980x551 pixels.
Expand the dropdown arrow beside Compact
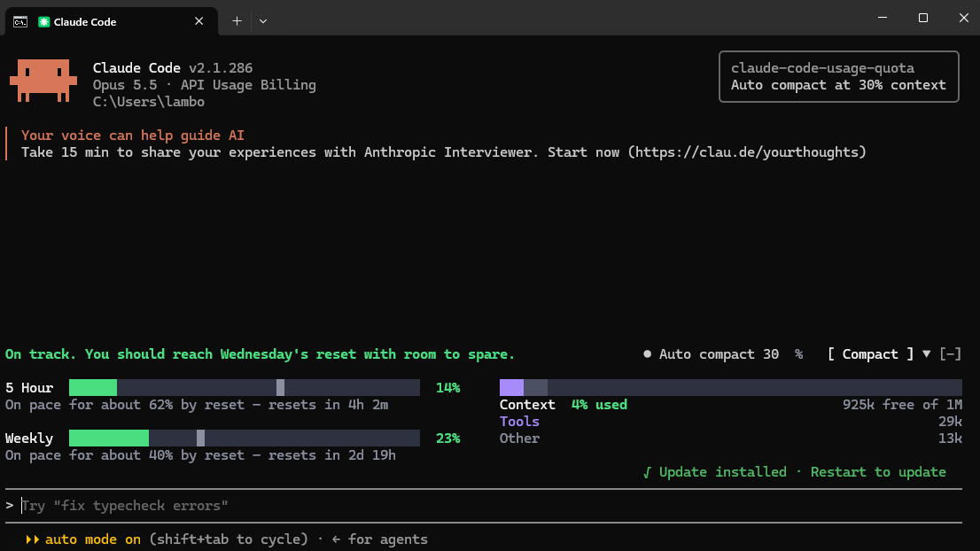[x=926, y=353]
